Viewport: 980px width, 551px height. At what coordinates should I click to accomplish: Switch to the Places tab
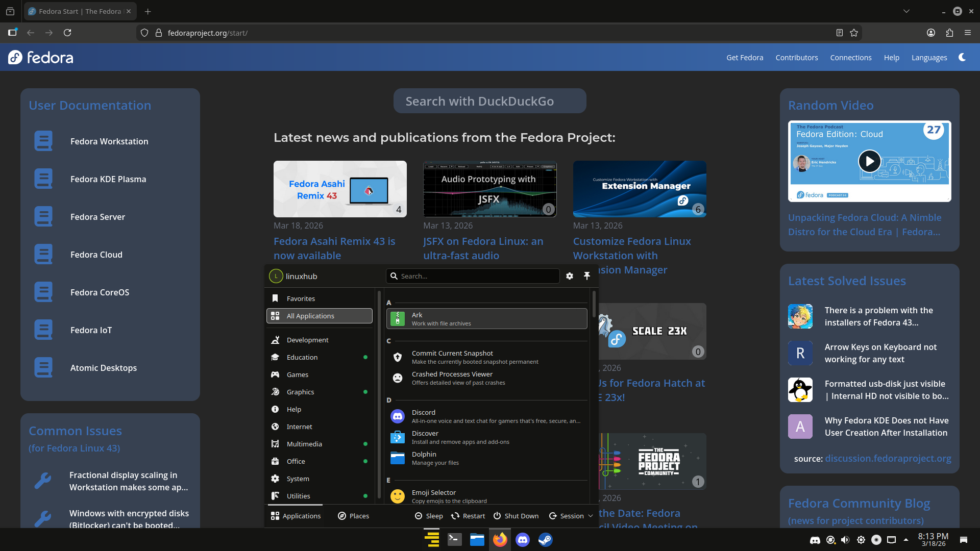coord(353,516)
